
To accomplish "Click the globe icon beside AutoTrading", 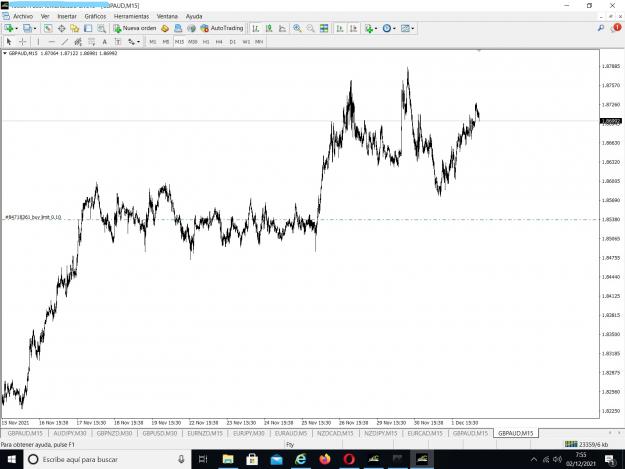I will tap(191, 28).
